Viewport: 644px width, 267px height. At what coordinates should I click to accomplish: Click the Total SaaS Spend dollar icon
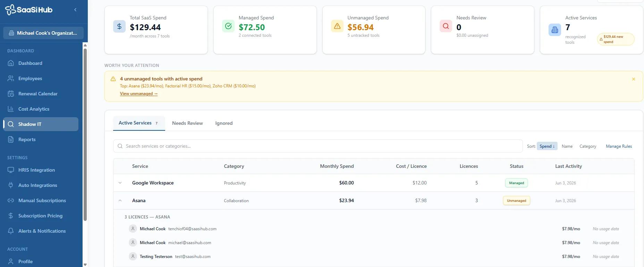pos(119,26)
